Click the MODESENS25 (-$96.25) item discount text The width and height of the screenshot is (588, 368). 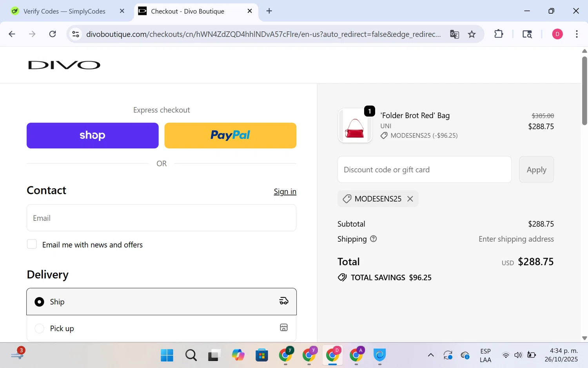424,135
